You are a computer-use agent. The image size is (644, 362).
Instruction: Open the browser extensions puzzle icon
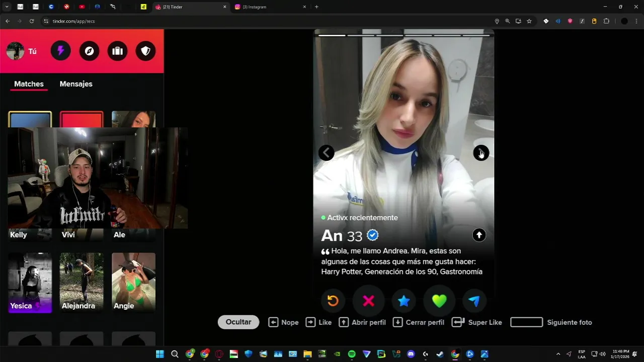click(x=606, y=21)
